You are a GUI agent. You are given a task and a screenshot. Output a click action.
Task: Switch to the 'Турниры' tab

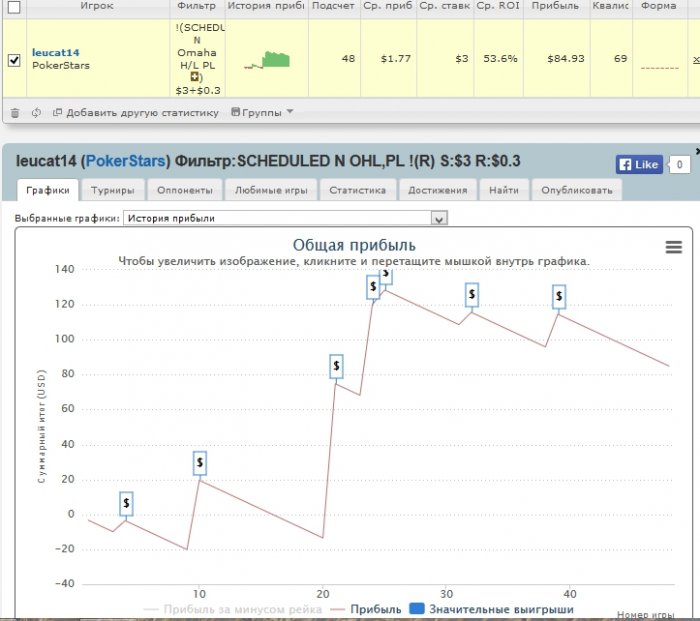pos(113,189)
